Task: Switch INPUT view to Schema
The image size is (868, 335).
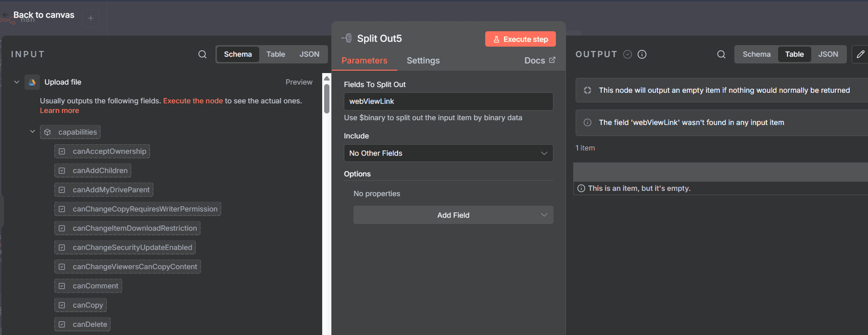Action: [x=238, y=54]
